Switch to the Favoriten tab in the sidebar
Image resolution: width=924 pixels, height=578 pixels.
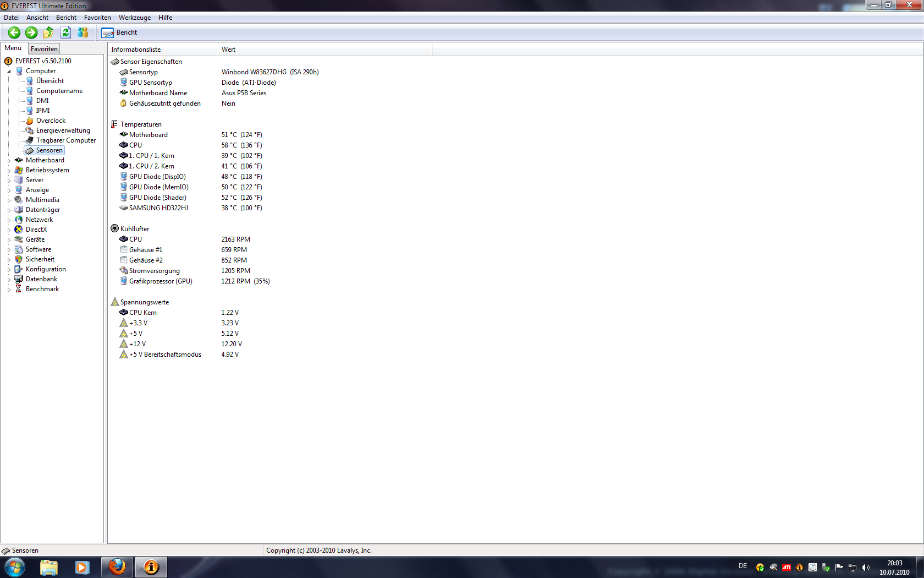(x=44, y=49)
